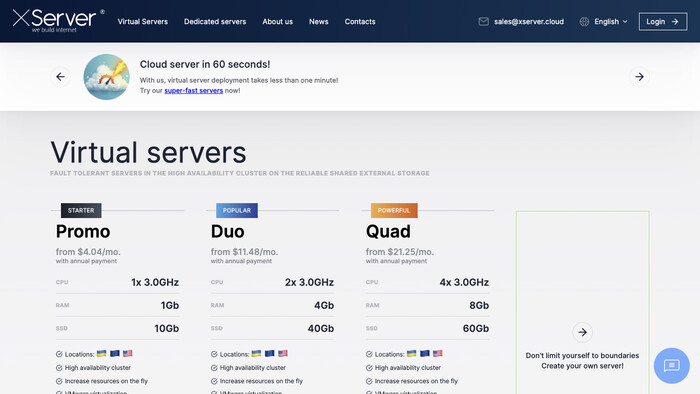Click Quad CPU value 4x 3.0GHz
The image size is (700, 394).
pos(464,282)
